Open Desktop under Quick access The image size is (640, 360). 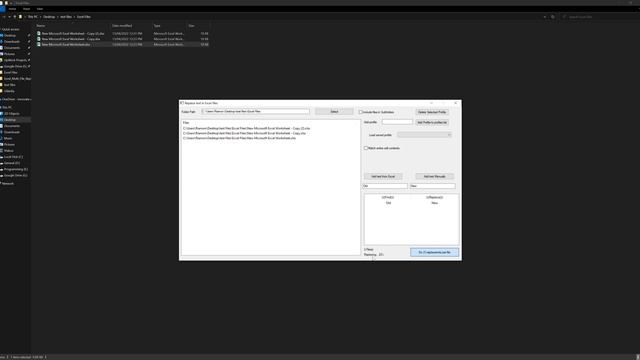pos(10,36)
